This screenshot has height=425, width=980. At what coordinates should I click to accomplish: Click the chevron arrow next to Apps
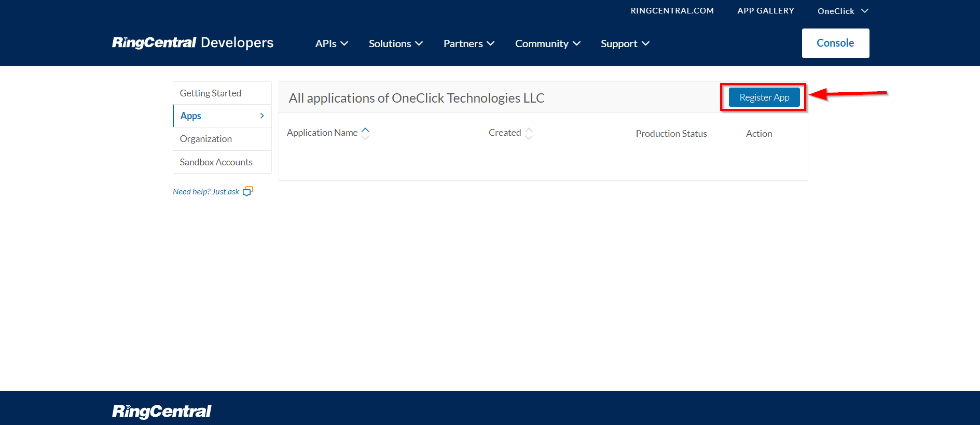262,116
